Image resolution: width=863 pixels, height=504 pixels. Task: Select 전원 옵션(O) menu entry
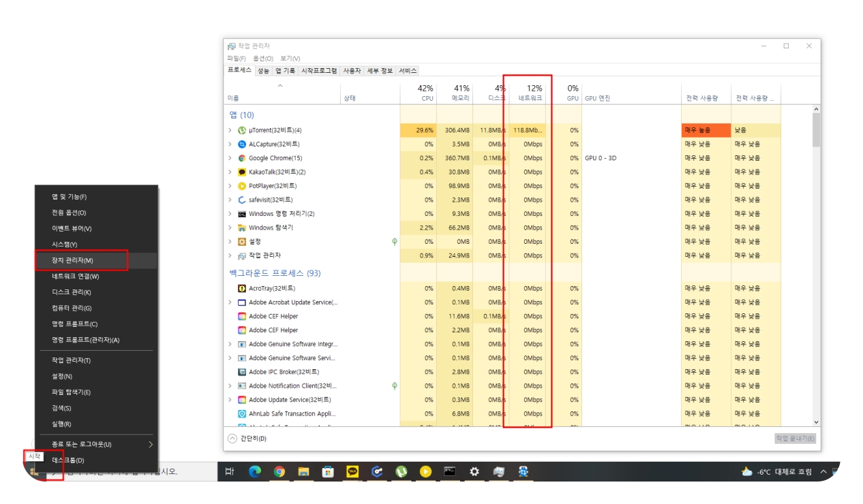click(x=96, y=212)
